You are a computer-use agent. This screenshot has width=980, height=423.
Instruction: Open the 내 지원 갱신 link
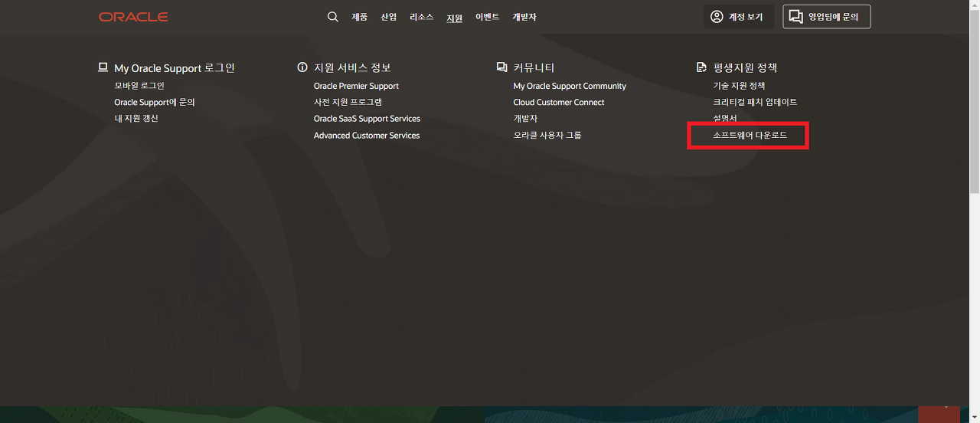click(136, 119)
